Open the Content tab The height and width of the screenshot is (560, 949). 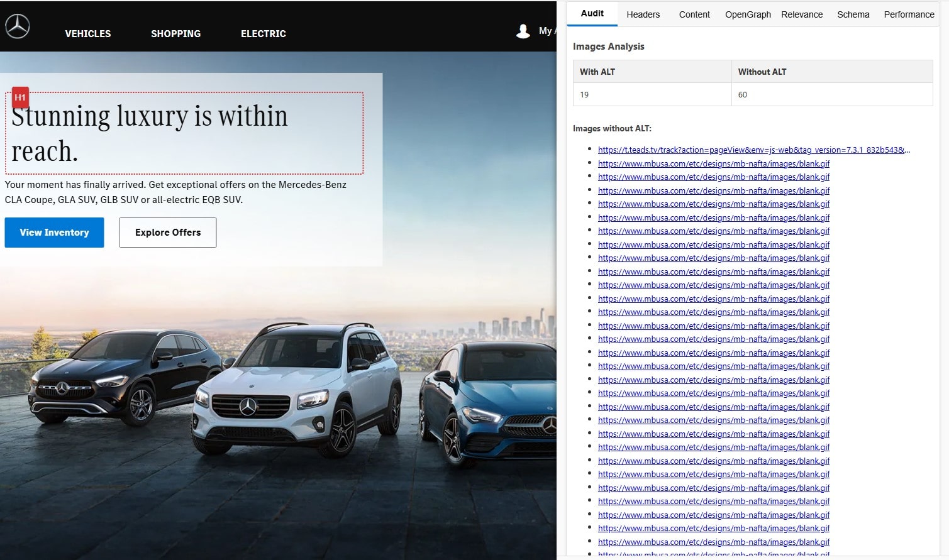click(x=694, y=14)
